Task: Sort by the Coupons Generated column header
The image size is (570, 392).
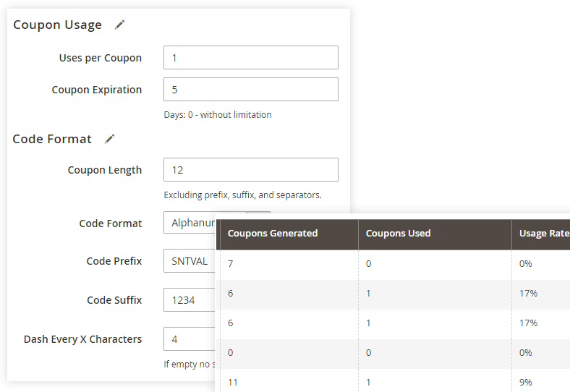Action: coord(273,234)
